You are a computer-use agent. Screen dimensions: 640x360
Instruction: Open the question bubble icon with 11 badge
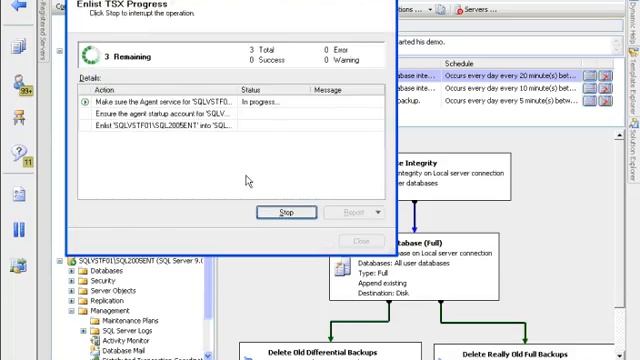21,156
